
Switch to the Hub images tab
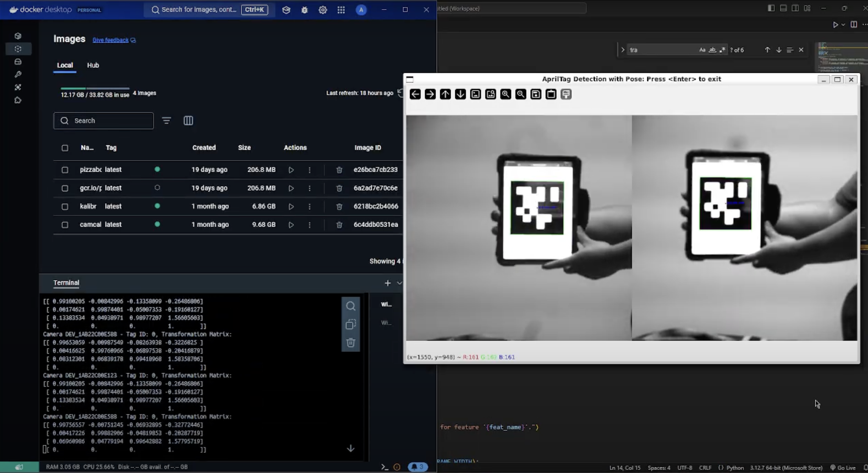click(x=93, y=65)
